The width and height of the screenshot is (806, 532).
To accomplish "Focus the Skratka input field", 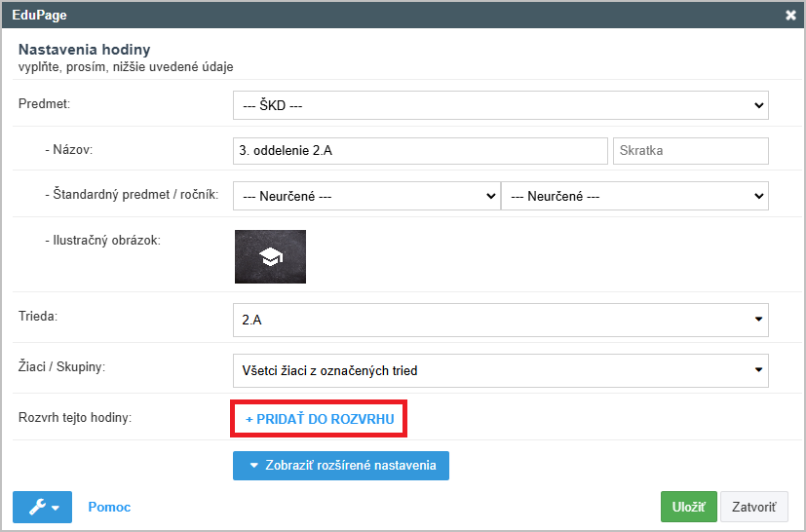I will (690, 151).
